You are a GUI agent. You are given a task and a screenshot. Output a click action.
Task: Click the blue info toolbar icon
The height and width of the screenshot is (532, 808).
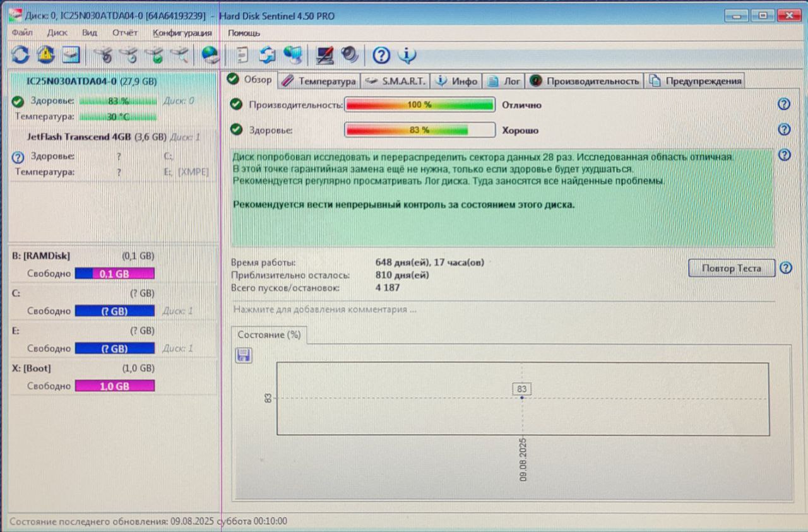pos(407,56)
